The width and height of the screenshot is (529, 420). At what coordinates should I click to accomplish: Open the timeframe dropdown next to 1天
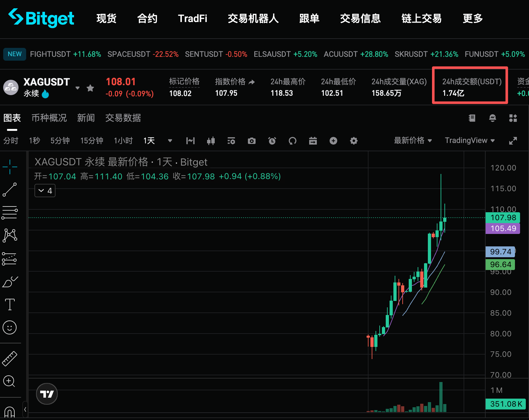170,141
